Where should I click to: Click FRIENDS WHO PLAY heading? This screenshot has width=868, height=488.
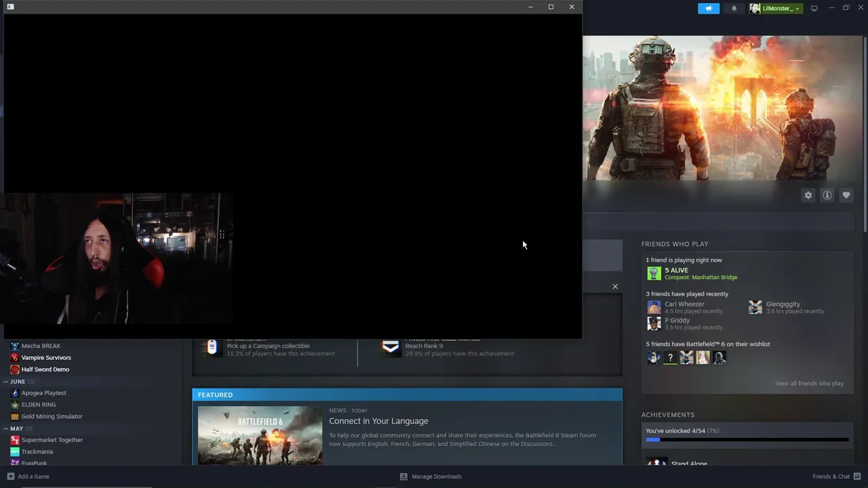(675, 244)
